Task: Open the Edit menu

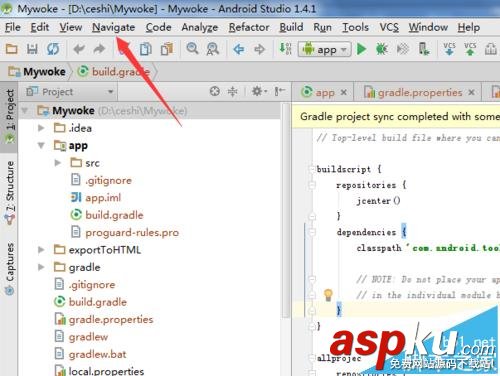Action: tap(40, 27)
